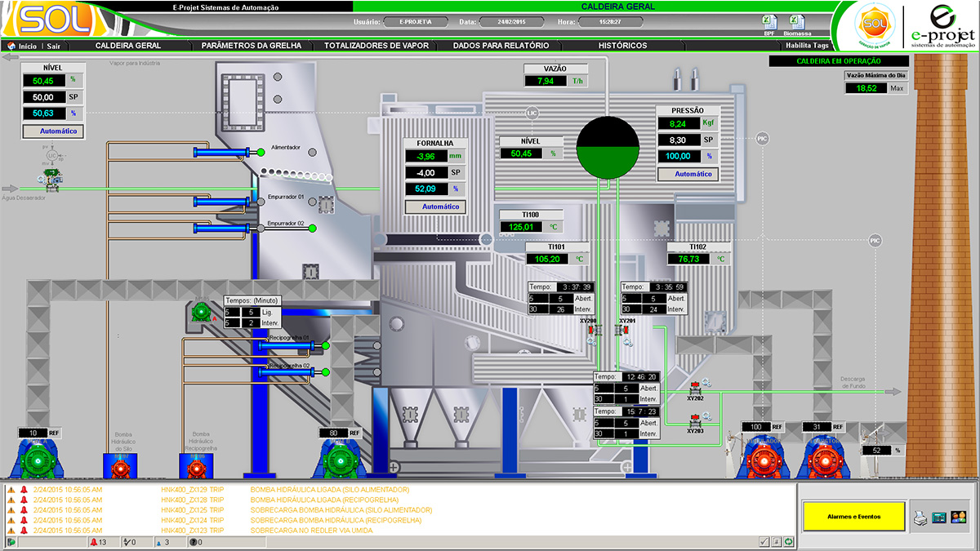Open the Parâmetros da Grelha menu
This screenshot has height=551, width=980.
(251, 46)
